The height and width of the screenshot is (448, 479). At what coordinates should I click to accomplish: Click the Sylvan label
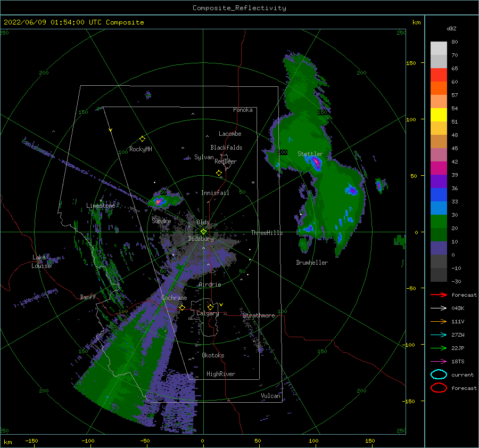(204, 157)
